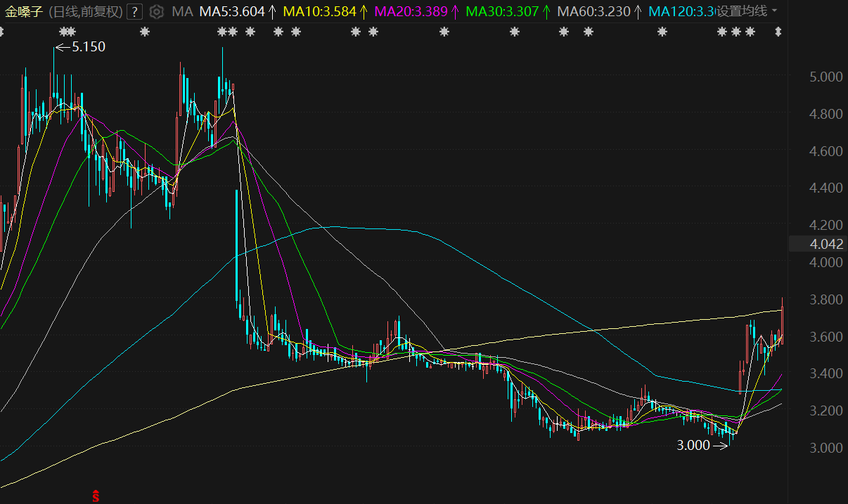This screenshot has width=848, height=504.
Task: Open the help question-mark icon beside 前复权
Action: tap(136, 11)
